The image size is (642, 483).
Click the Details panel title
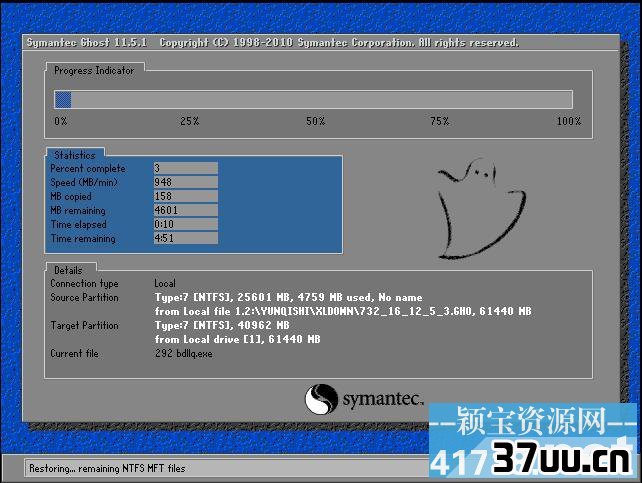click(x=68, y=270)
